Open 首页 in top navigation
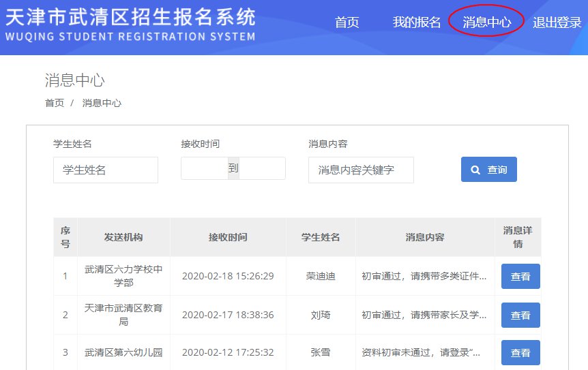Screen dimensions: 588x370 point(347,22)
